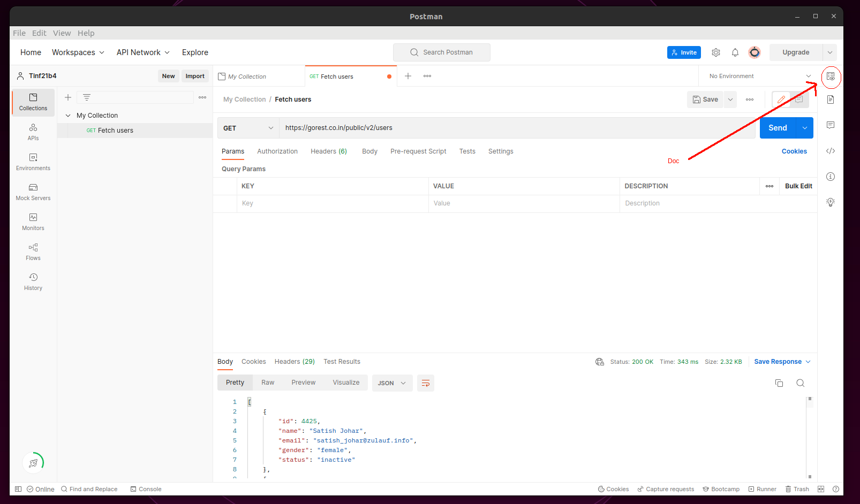Click the Cookies link near Send
Image resolution: width=860 pixels, height=504 pixels.
(794, 151)
